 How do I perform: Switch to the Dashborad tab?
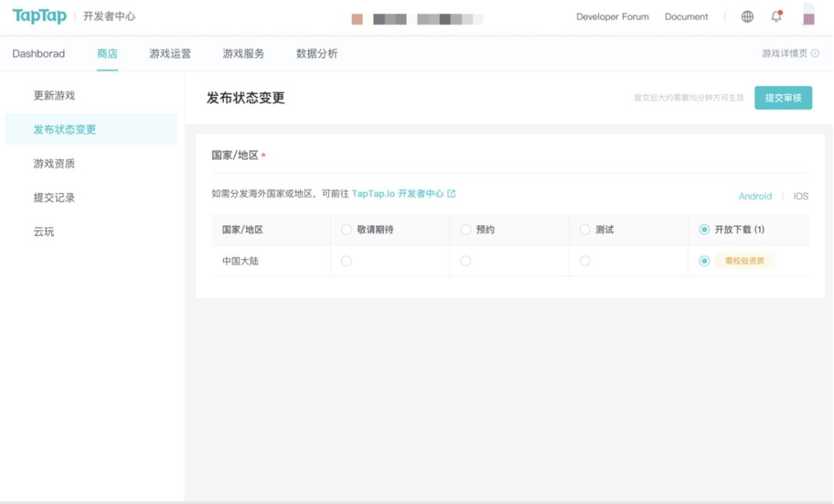[x=39, y=54]
